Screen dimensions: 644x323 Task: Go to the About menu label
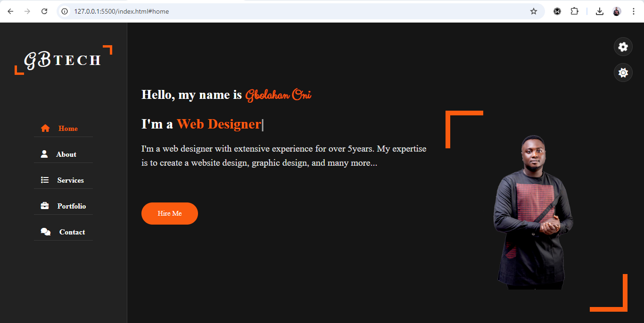(x=66, y=154)
